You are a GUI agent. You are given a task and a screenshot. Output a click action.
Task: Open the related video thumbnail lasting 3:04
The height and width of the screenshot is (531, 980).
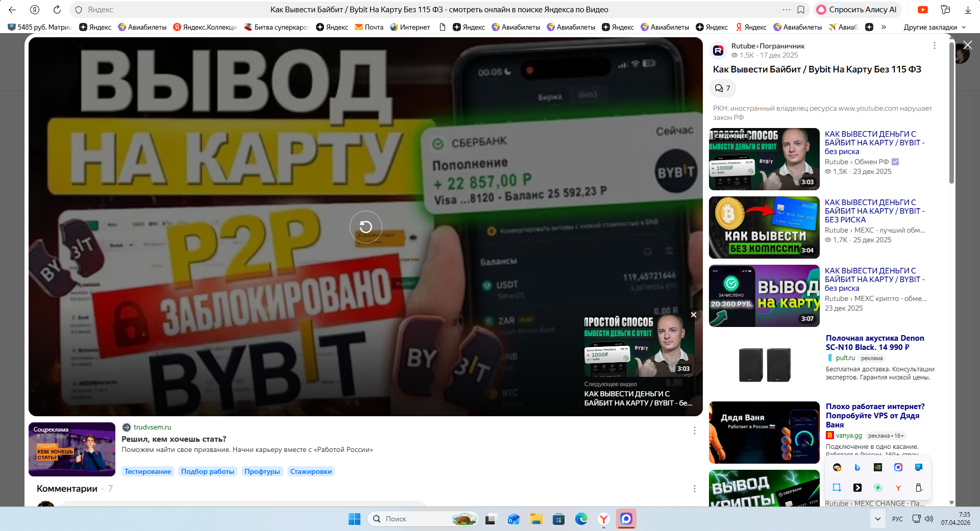(x=764, y=227)
